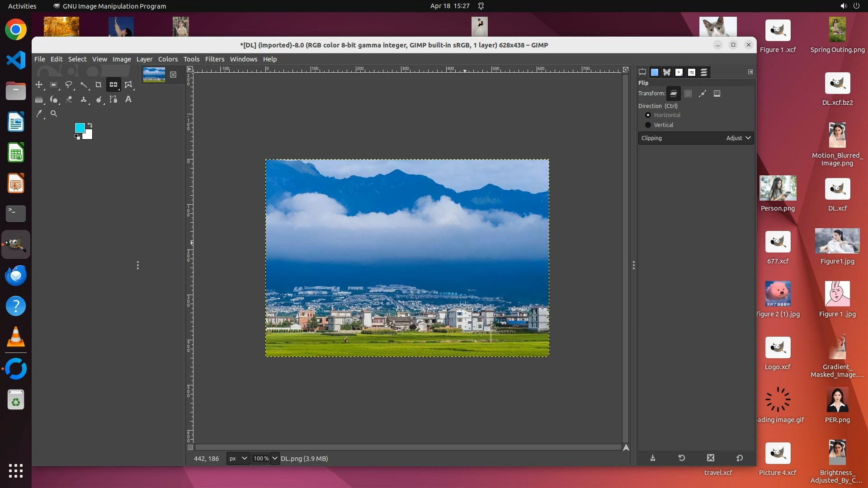868x488 pixels.
Task: Select the Fuzzy Select wand tool
Action: 84,84
